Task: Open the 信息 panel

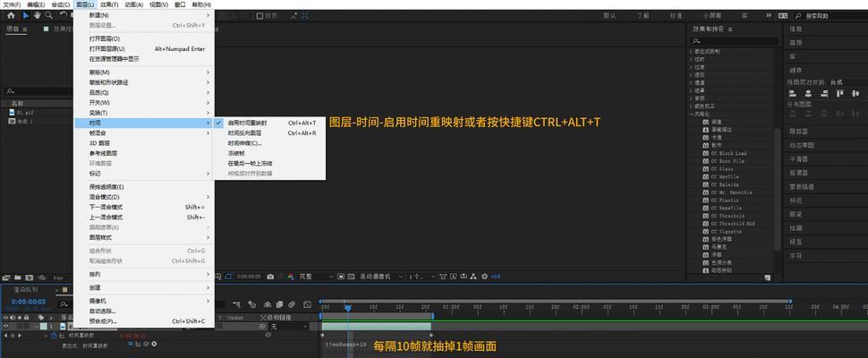Action: [x=796, y=29]
